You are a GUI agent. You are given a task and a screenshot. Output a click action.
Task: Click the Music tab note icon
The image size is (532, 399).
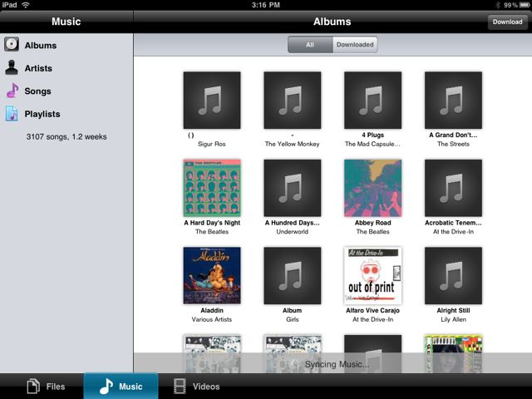[x=106, y=386]
